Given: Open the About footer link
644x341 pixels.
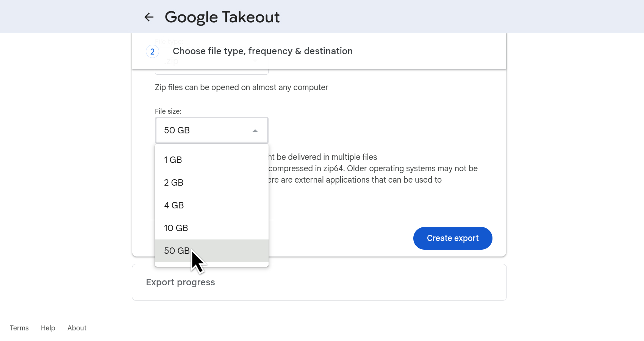Looking at the screenshot, I should 77,328.
